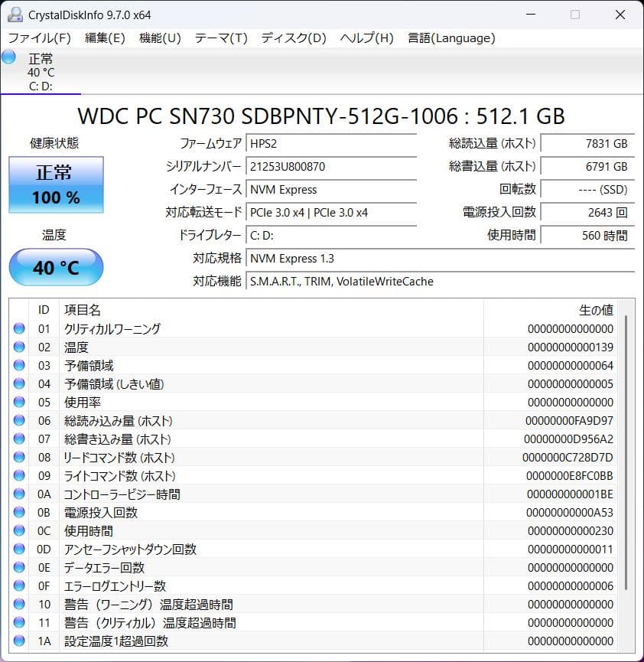Select raw value 00000000000A53
644x662 pixels.
570,513
